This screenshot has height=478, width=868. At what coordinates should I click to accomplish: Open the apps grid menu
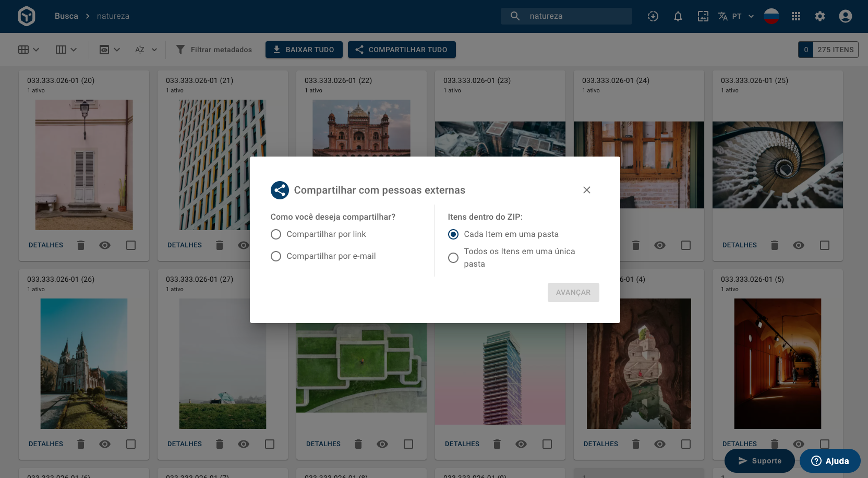796,16
